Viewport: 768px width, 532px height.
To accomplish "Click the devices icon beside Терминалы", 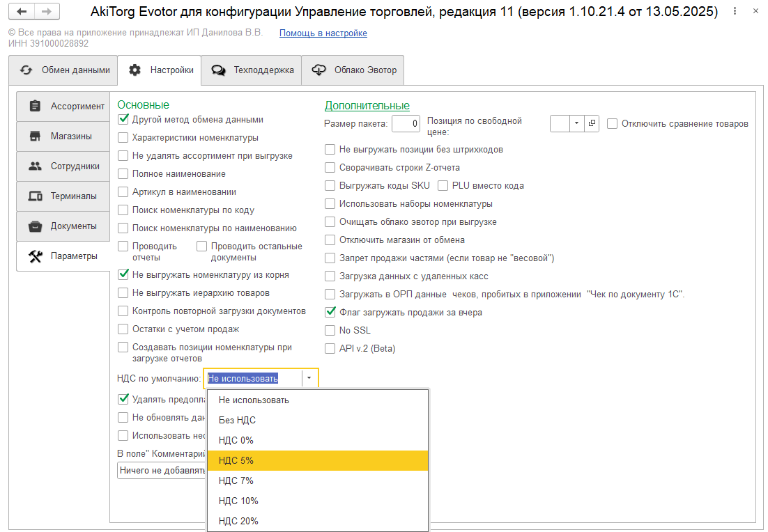I will click(x=35, y=196).
